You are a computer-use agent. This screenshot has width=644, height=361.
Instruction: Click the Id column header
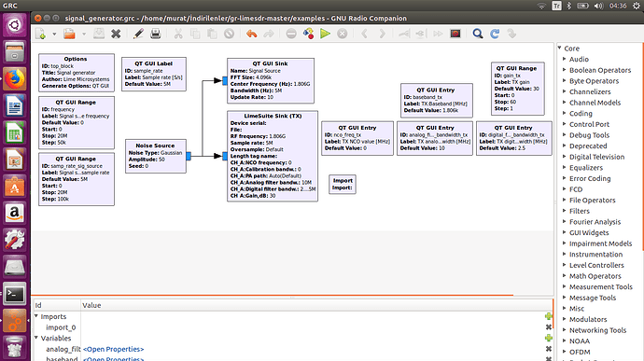click(x=57, y=305)
